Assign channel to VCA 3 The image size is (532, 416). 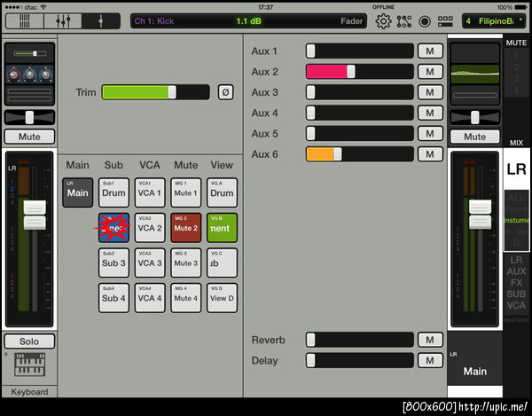coord(150,263)
